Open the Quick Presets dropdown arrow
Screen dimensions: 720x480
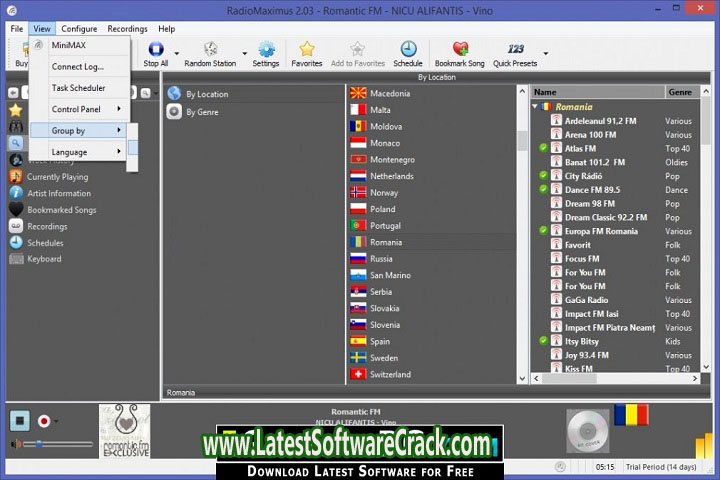point(546,54)
